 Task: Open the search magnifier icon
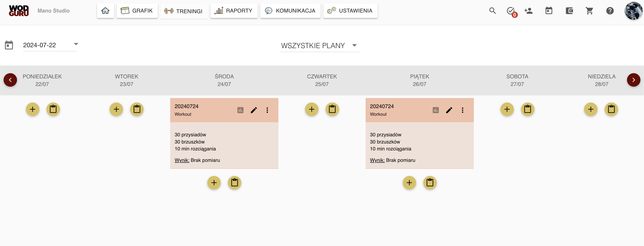click(x=492, y=11)
